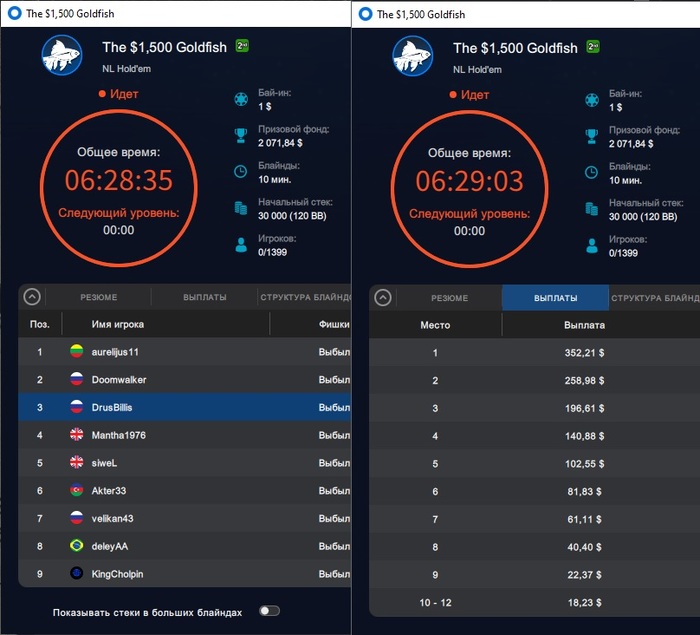Collapse the details panel in left window
The width and height of the screenshot is (700, 635).
pyautogui.click(x=32, y=297)
